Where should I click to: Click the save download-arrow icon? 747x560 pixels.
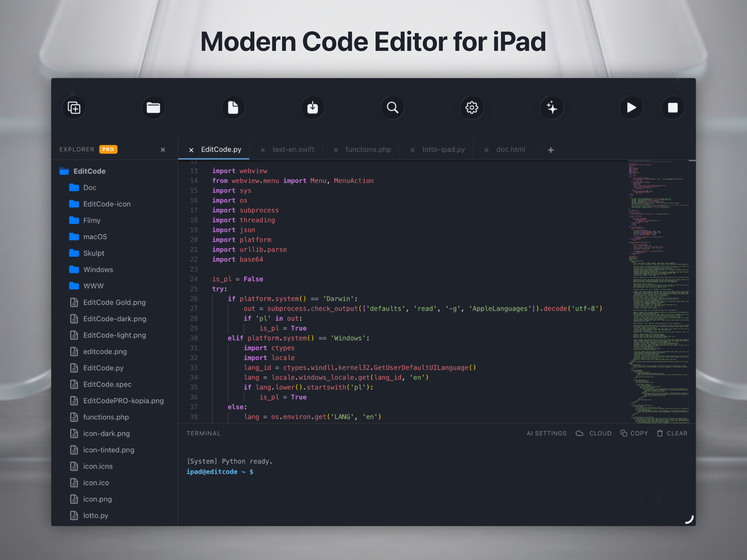[313, 108]
